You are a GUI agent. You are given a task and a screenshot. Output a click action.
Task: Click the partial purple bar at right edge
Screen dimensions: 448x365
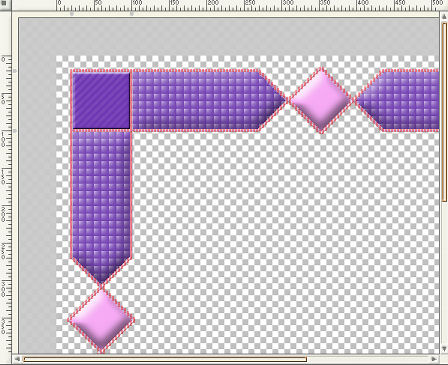tap(397, 100)
